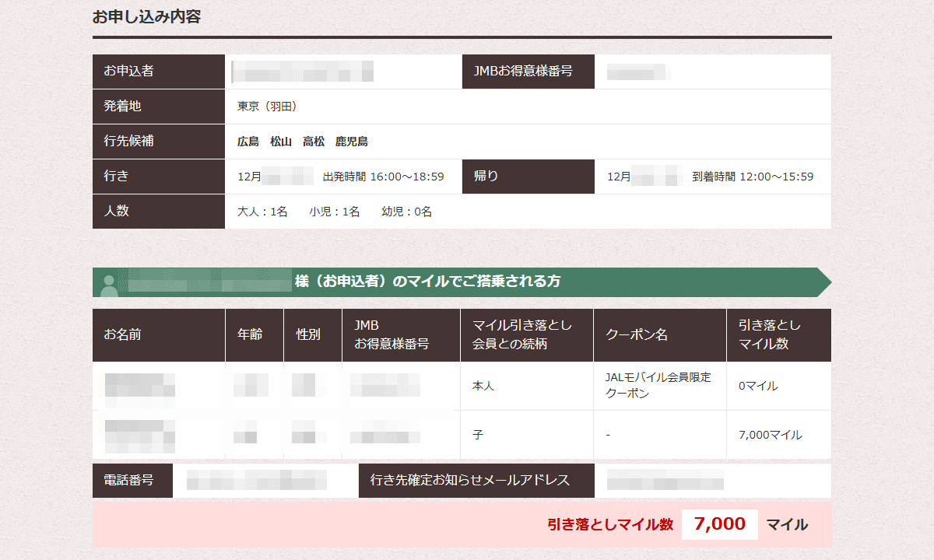The height and width of the screenshot is (560, 934).
Task: Select the JMBお得意様番号 label
Action: (x=528, y=72)
